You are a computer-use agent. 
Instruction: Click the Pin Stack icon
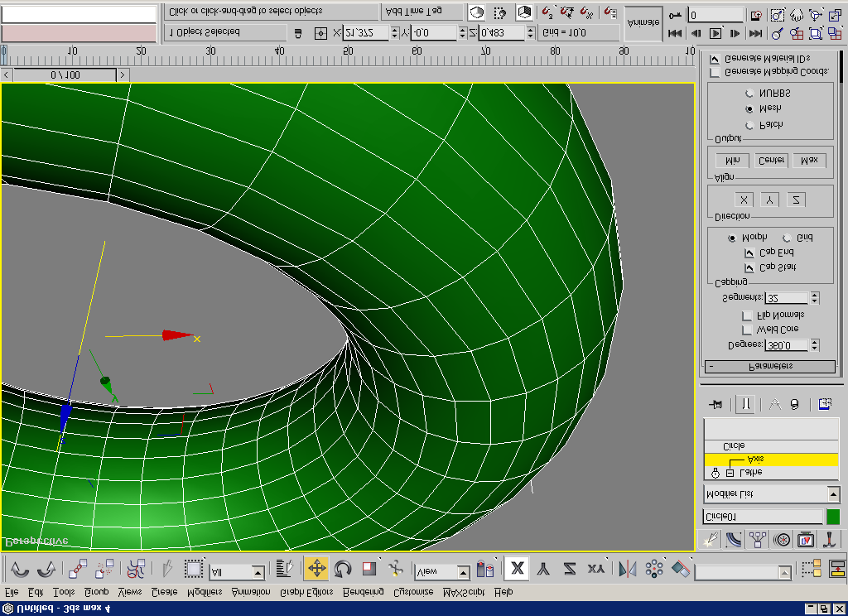tap(716, 404)
